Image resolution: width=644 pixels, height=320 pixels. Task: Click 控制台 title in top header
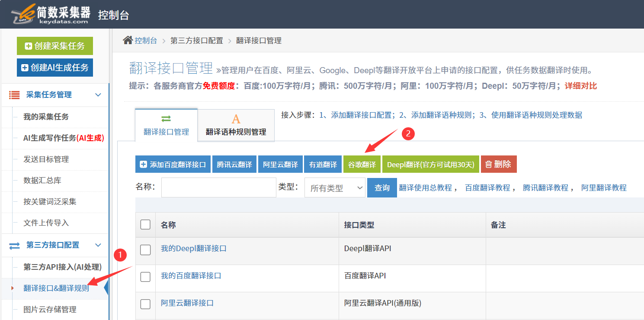point(114,15)
